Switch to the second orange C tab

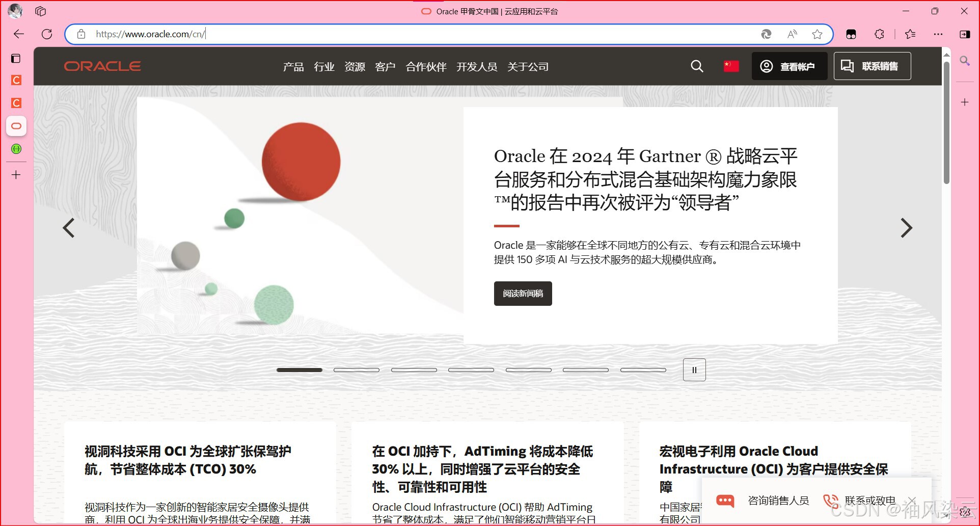click(16, 103)
